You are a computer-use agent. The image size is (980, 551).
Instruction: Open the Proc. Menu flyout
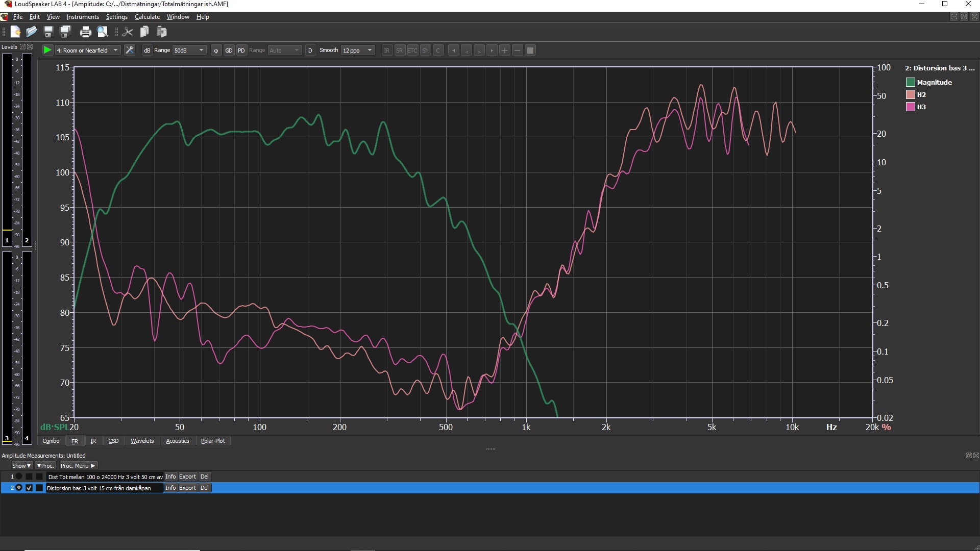(x=78, y=466)
